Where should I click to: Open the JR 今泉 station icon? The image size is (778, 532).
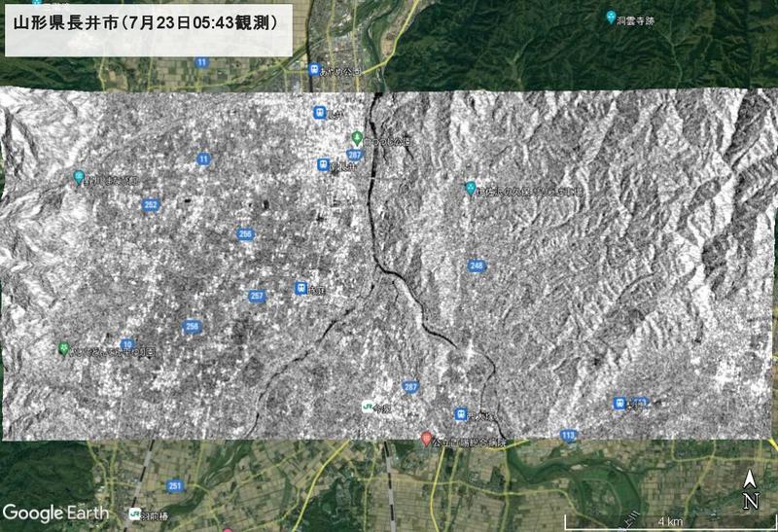point(368,407)
